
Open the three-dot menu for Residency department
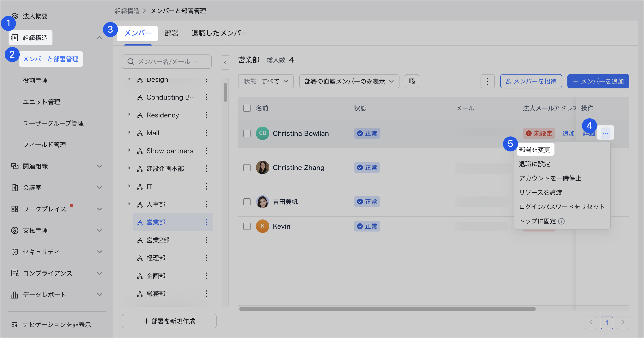[x=206, y=115]
